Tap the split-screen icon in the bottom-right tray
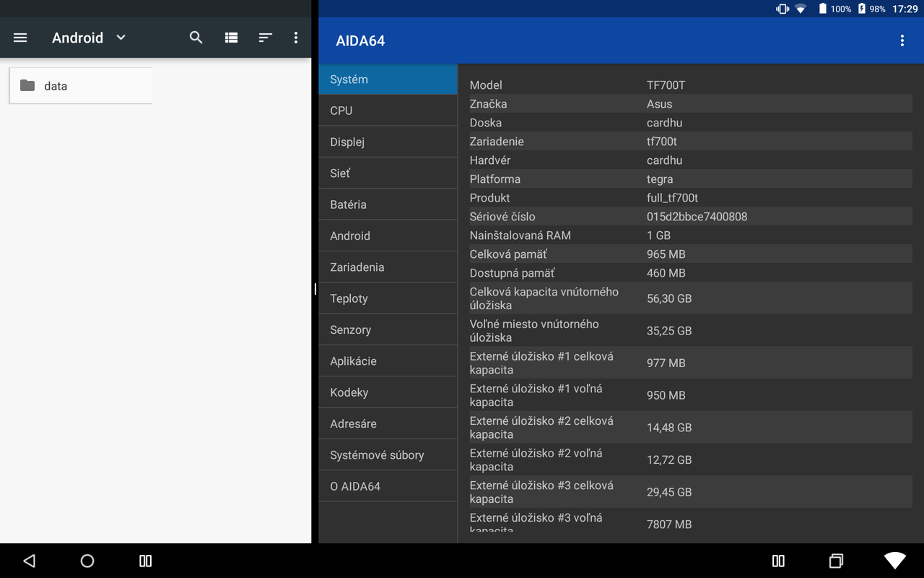Image resolution: width=924 pixels, height=578 pixels. (x=778, y=561)
